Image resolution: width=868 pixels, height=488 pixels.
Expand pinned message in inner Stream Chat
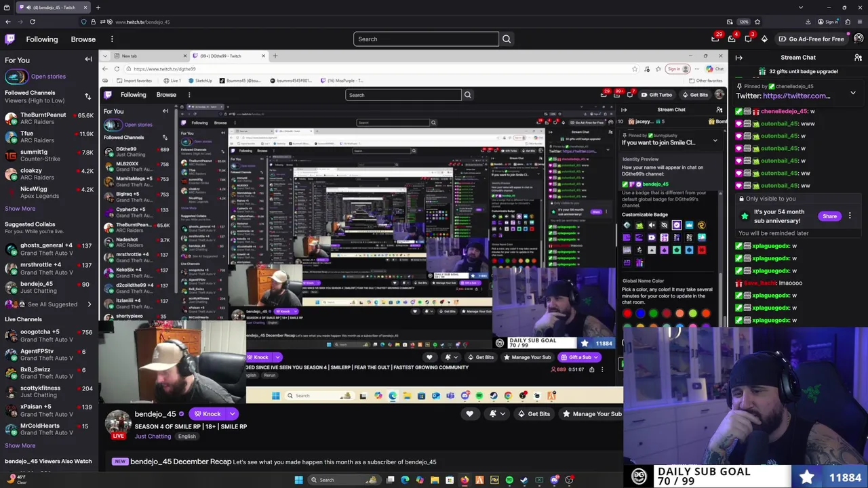coord(715,140)
